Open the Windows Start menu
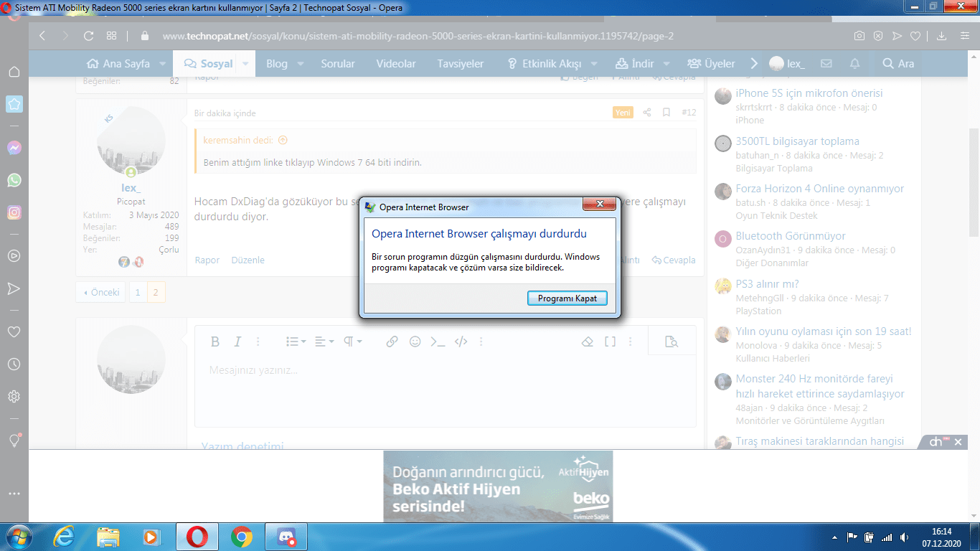Viewport: 980px width, 551px height. click(x=19, y=537)
